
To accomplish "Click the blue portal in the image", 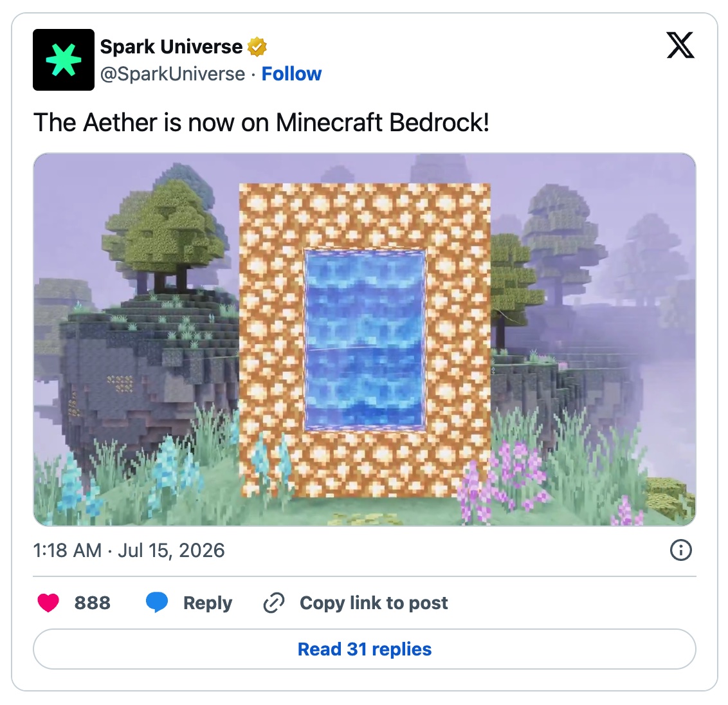I will [365, 340].
